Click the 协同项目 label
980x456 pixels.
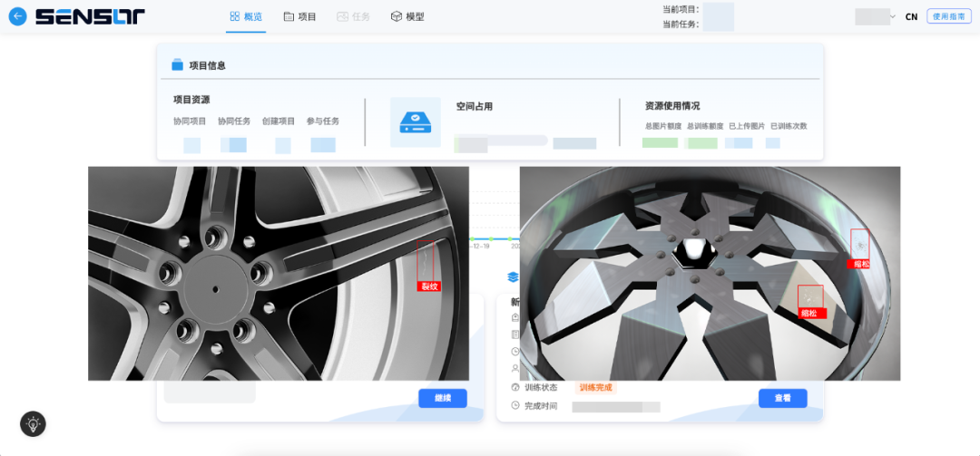click(x=190, y=121)
